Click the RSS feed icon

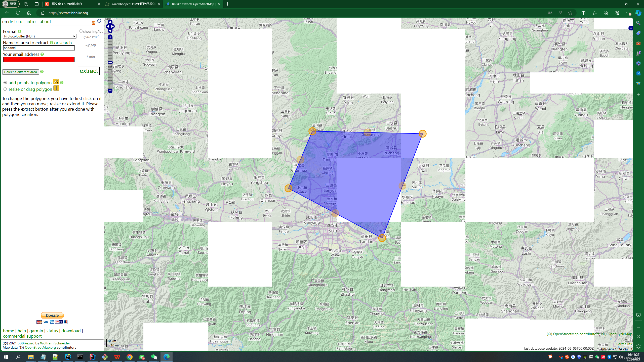tap(94, 23)
